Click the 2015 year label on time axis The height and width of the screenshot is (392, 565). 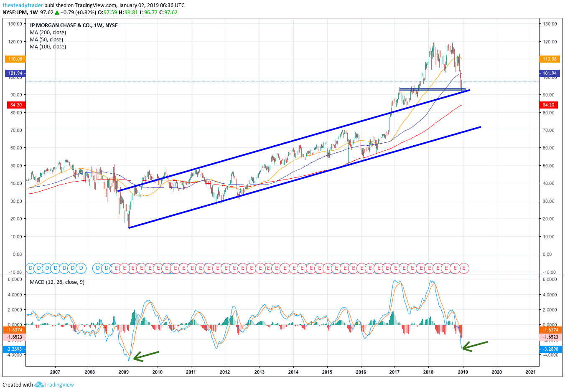coord(327,372)
